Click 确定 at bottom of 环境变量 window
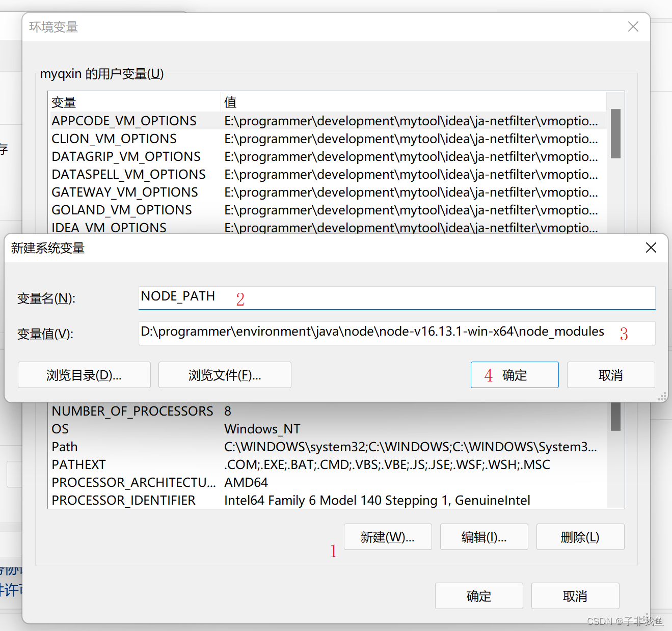Screen dimensions: 672x631 pyautogui.click(x=479, y=596)
